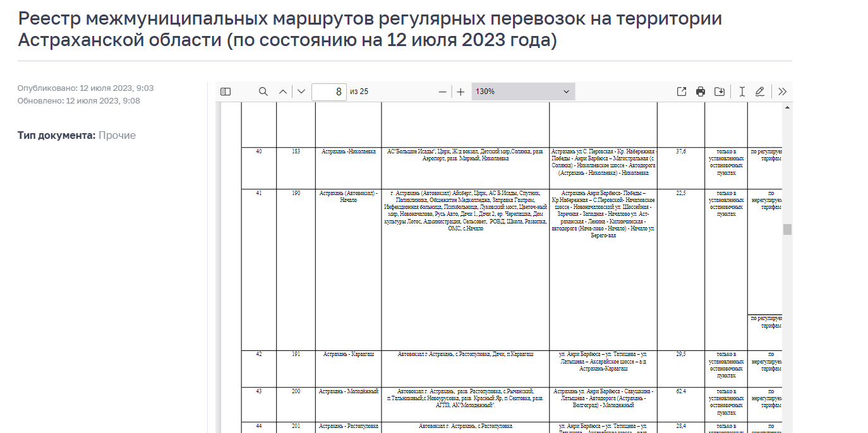Click the document title heading
Viewport: 868px width, 433px height.
pyautogui.click(x=370, y=30)
